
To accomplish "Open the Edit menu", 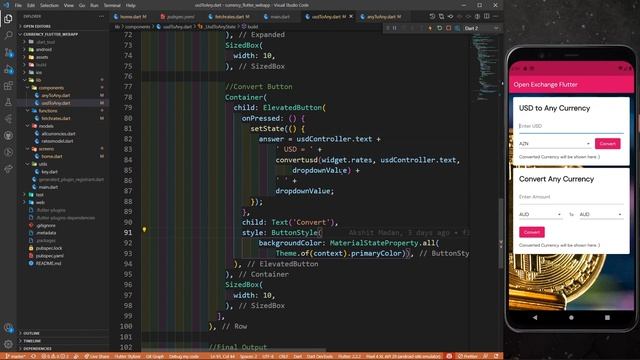I will (x=31, y=5).
